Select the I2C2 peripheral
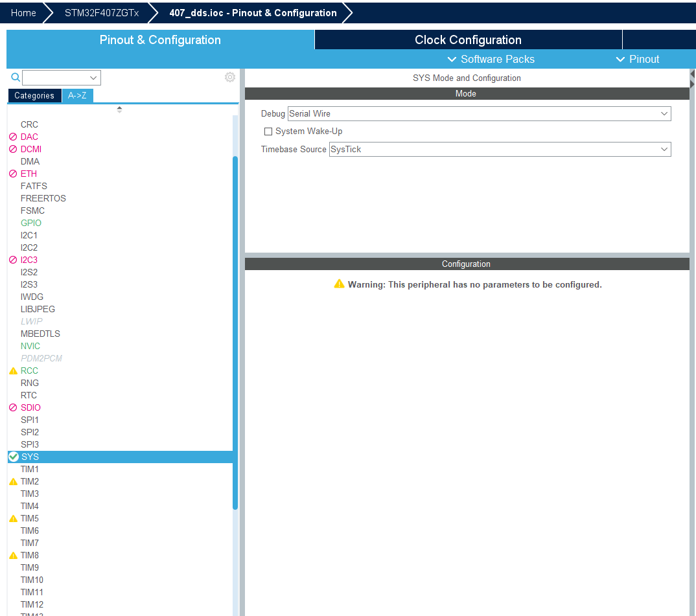Image resolution: width=696 pixels, height=616 pixels. click(29, 247)
